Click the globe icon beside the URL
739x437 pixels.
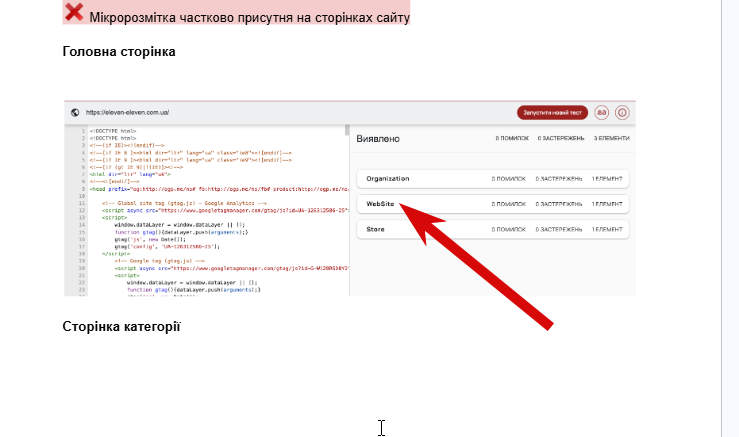coord(75,113)
